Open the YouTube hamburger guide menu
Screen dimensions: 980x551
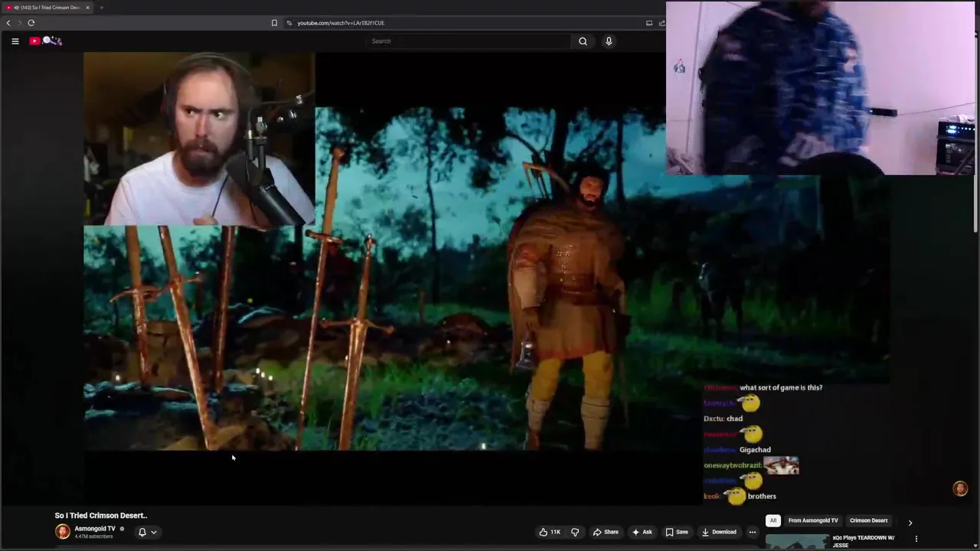tap(15, 41)
